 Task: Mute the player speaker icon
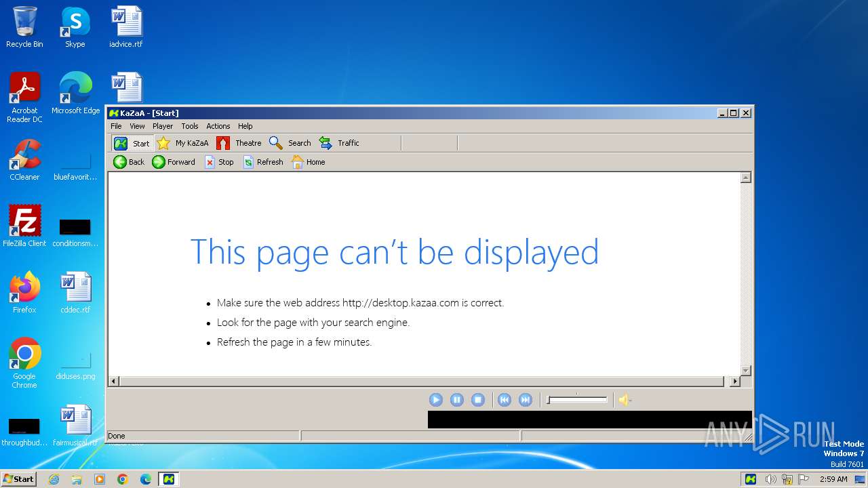point(625,400)
